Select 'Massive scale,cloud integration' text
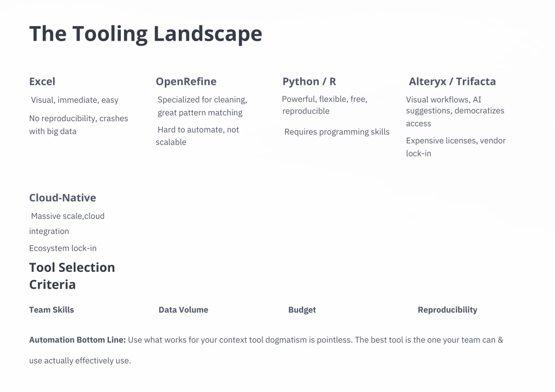 click(67, 224)
